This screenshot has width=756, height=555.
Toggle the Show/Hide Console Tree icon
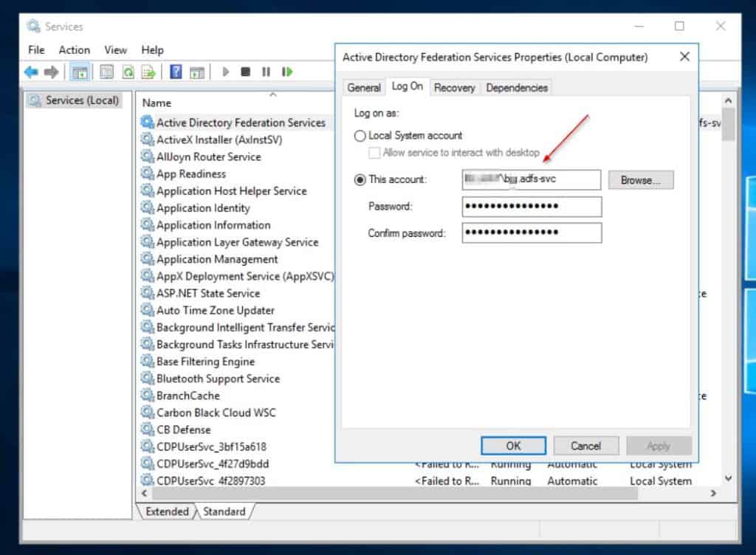click(80, 72)
